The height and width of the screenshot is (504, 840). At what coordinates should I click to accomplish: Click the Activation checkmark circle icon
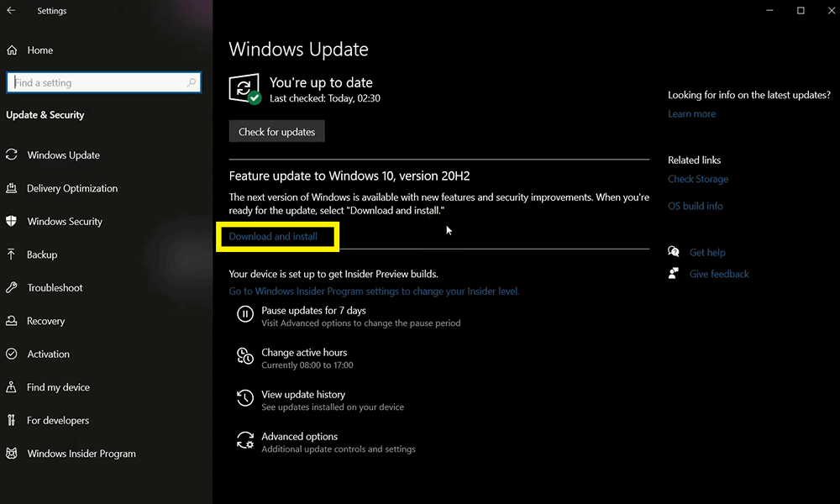pyautogui.click(x=11, y=354)
